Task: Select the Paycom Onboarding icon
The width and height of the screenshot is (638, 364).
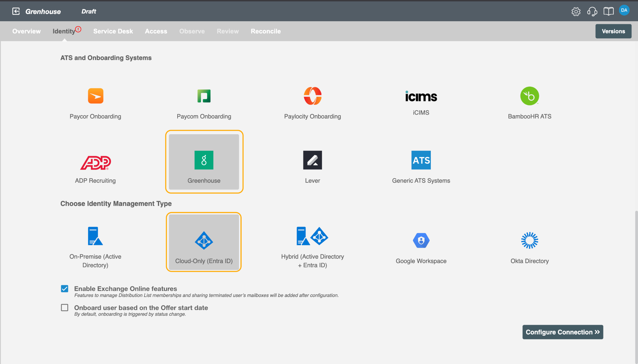Action: [x=204, y=96]
